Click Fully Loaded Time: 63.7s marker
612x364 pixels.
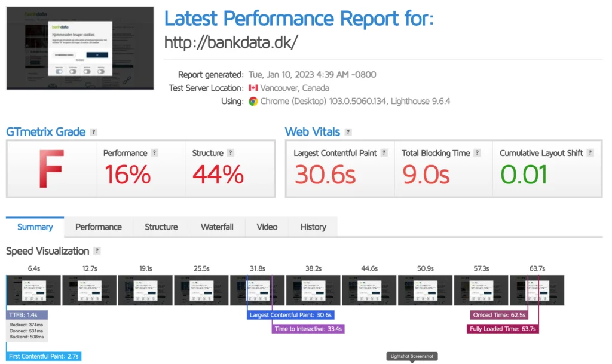coord(503,329)
